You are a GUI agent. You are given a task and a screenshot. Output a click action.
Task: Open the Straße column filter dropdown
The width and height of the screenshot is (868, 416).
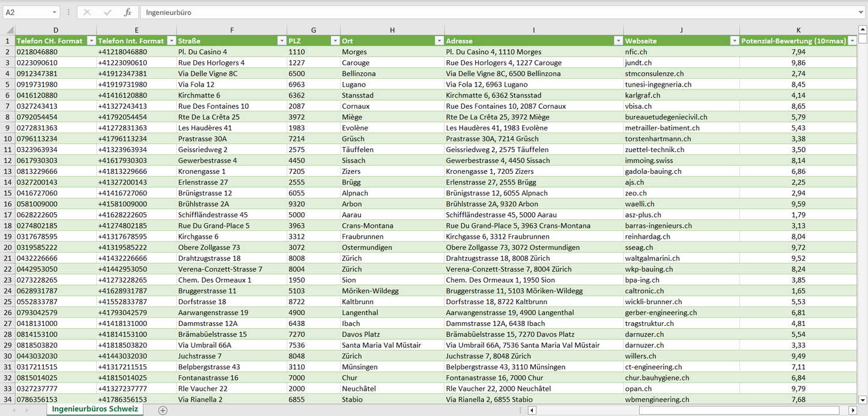click(281, 41)
